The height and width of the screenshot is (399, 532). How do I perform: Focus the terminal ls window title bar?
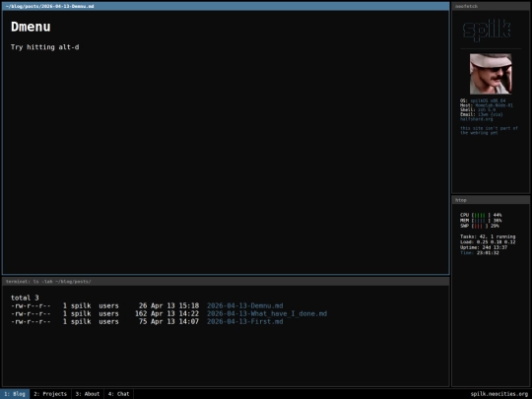[x=226, y=282]
